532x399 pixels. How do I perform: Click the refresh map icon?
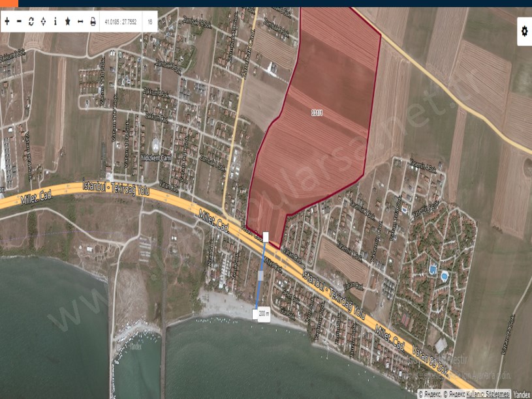click(x=31, y=22)
